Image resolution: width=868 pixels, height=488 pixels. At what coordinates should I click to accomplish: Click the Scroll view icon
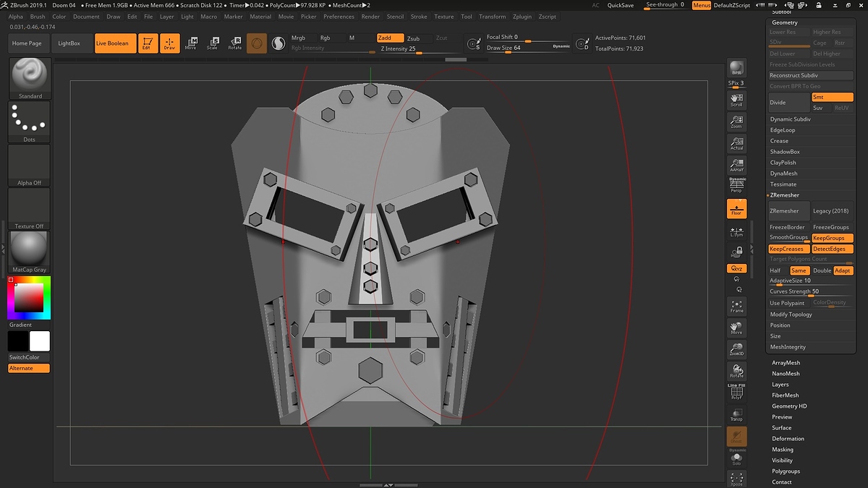(736, 100)
